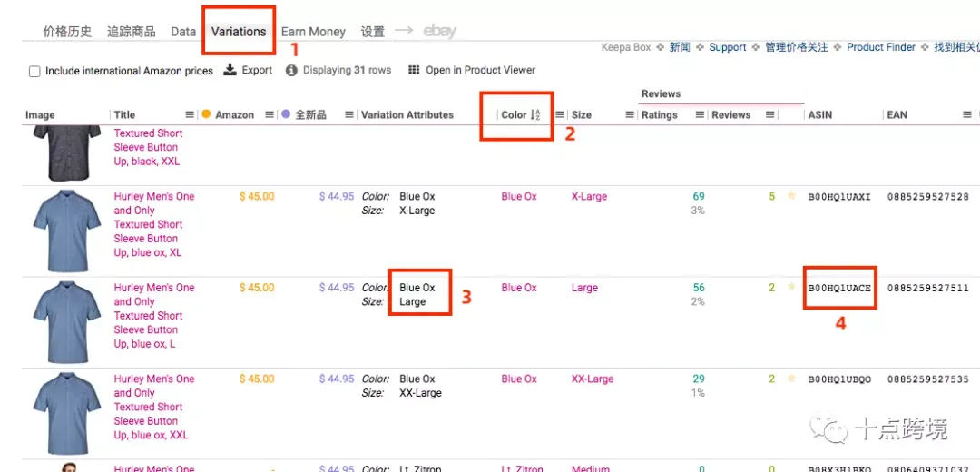Open the Ratings column menu icon
This screenshot has height=472, width=980.
[700, 115]
